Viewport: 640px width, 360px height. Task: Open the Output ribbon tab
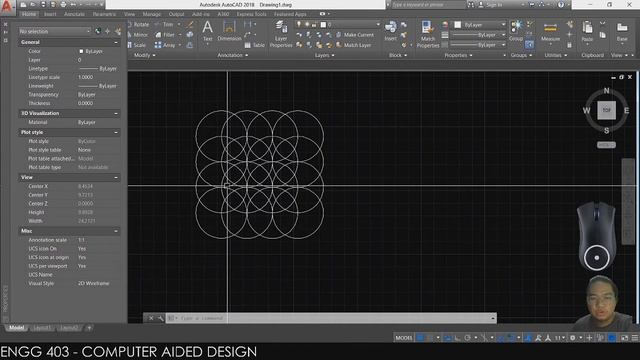click(176, 14)
